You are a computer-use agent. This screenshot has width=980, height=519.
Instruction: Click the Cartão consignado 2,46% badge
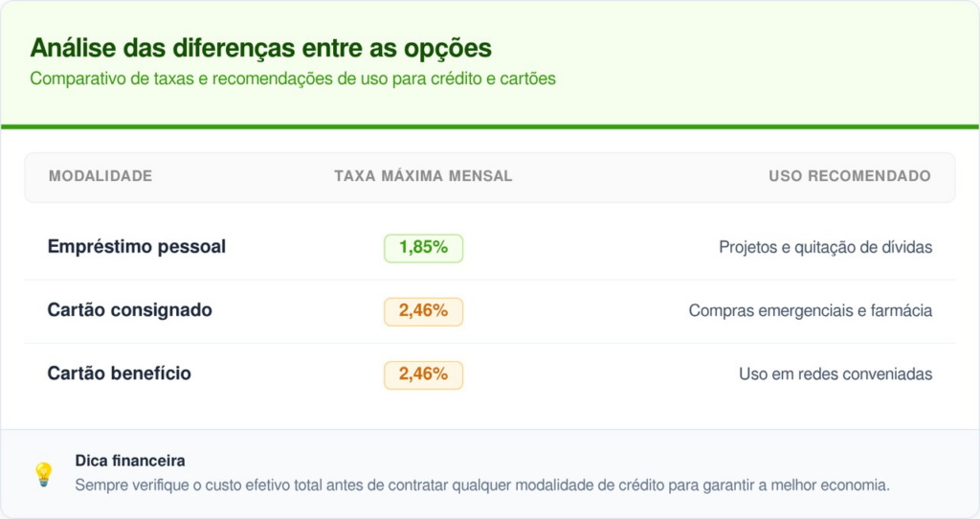click(x=423, y=311)
